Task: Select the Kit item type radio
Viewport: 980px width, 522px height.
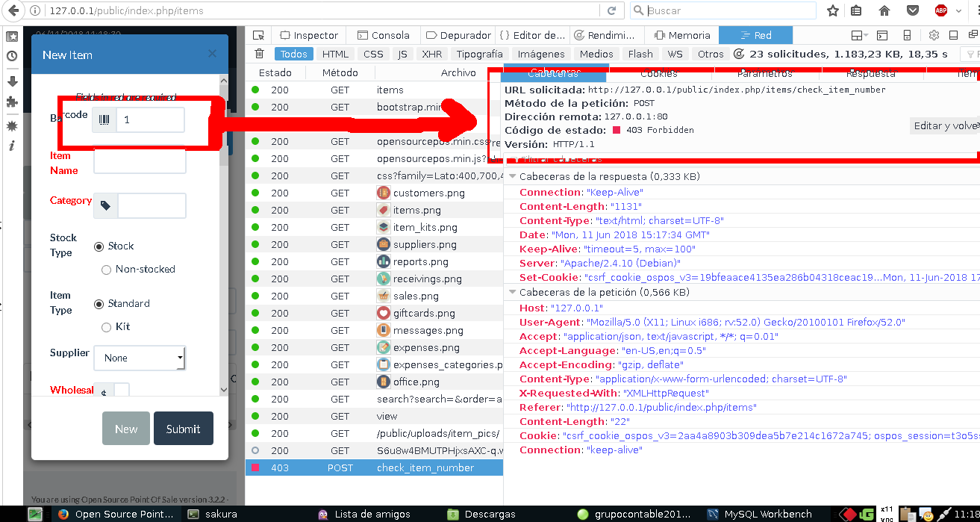Action: coord(106,326)
